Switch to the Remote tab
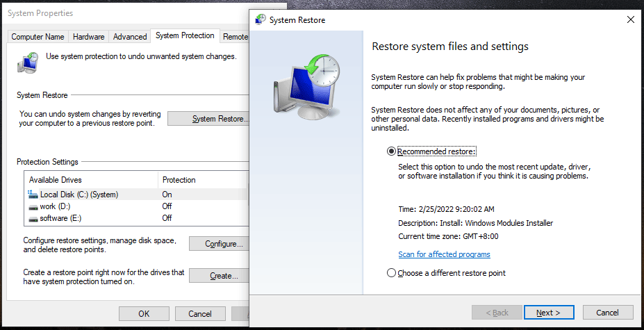 236,37
